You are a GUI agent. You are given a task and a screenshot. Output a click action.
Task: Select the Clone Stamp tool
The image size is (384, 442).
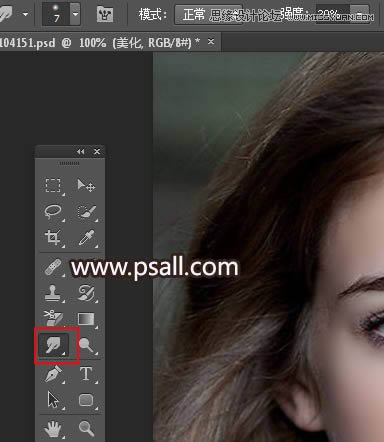pyautogui.click(x=53, y=293)
